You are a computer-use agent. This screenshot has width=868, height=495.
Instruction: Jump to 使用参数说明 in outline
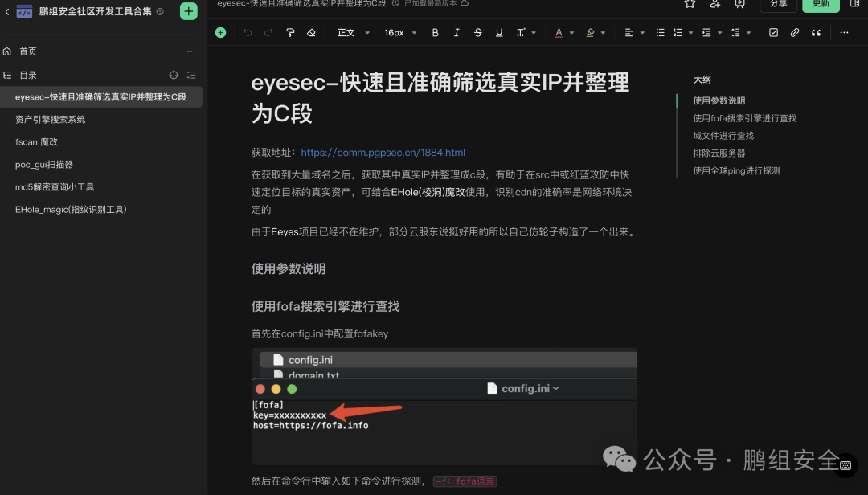(719, 100)
